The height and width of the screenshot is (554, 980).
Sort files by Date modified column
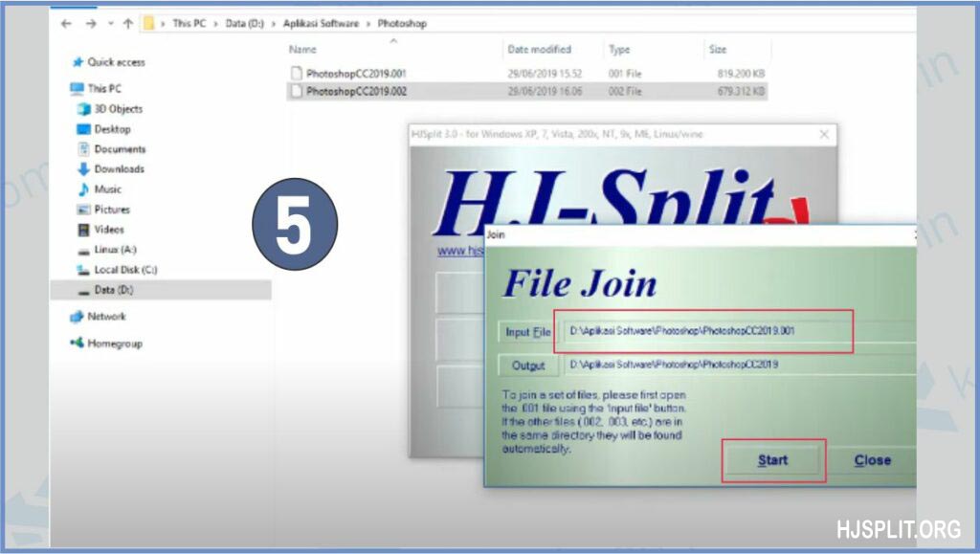click(540, 50)
